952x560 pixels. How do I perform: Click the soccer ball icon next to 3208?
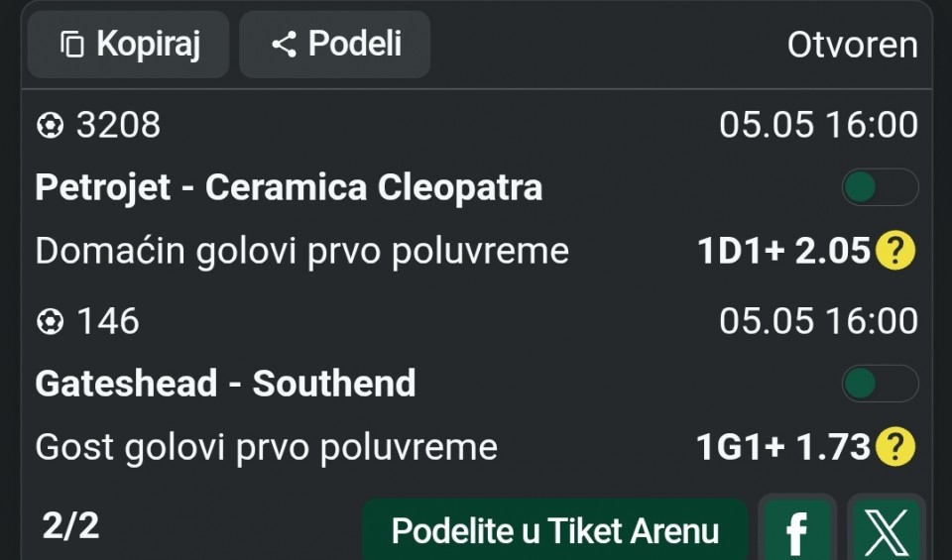[x=50, y=126]
